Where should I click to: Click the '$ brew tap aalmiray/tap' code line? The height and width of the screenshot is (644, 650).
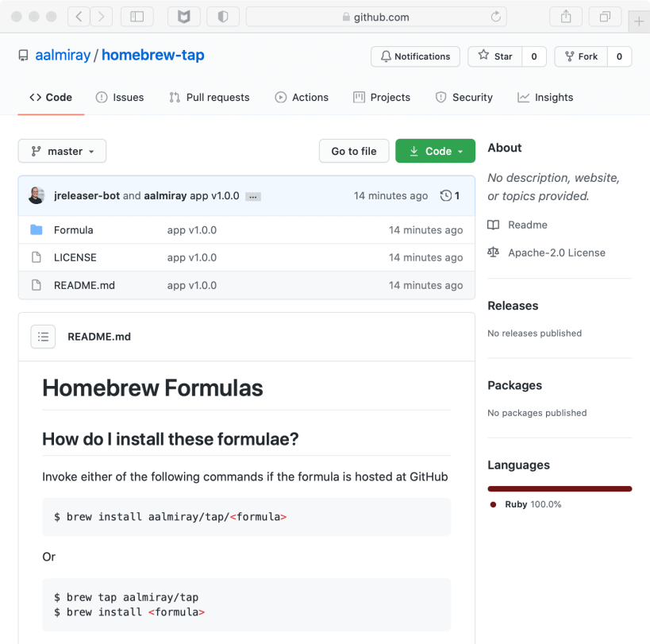(126, 597)
